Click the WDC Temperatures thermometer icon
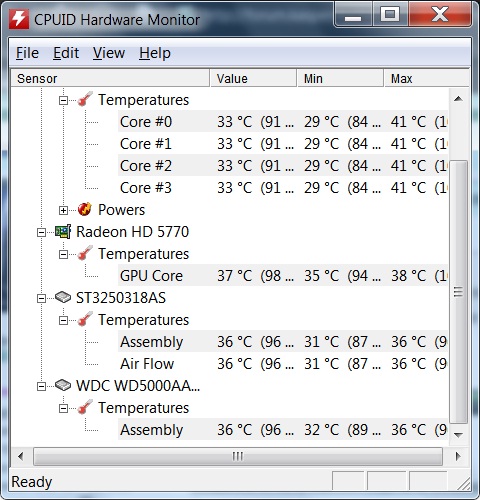Image resolution: width=480 pixels, height=500 pixels. coord(85,407)
